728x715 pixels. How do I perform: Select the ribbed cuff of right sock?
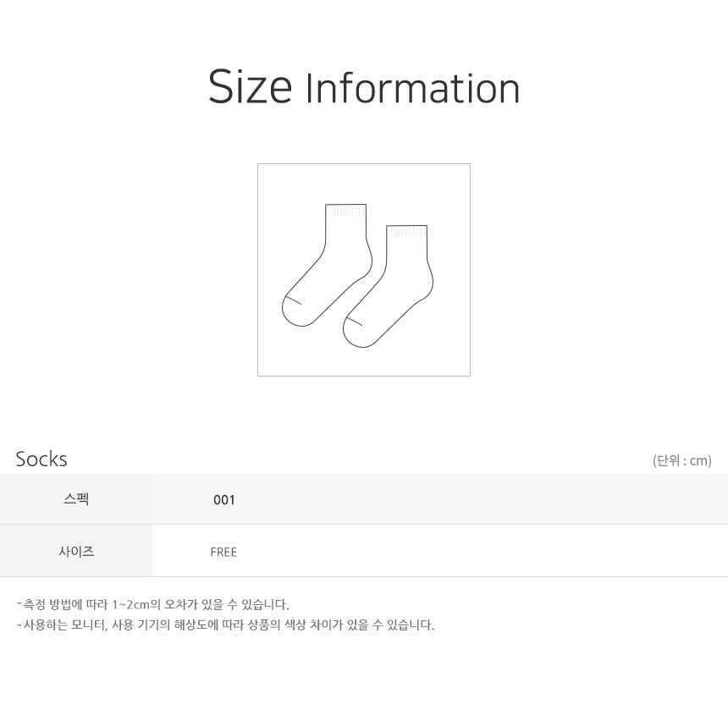pyautogui.click(x=406, y=232)
